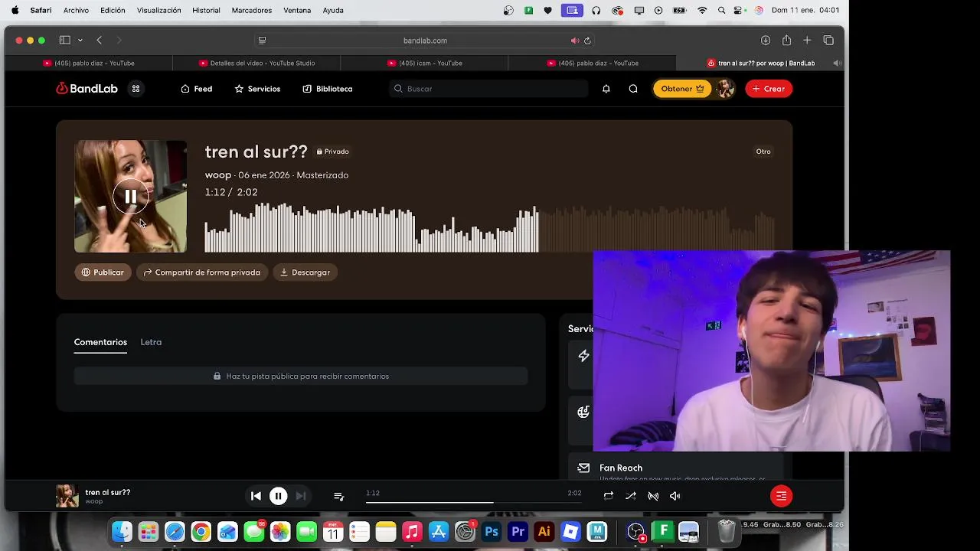This screenshot has height=551, width=980.
Task: Click the red round menu button
Action: 781,496
